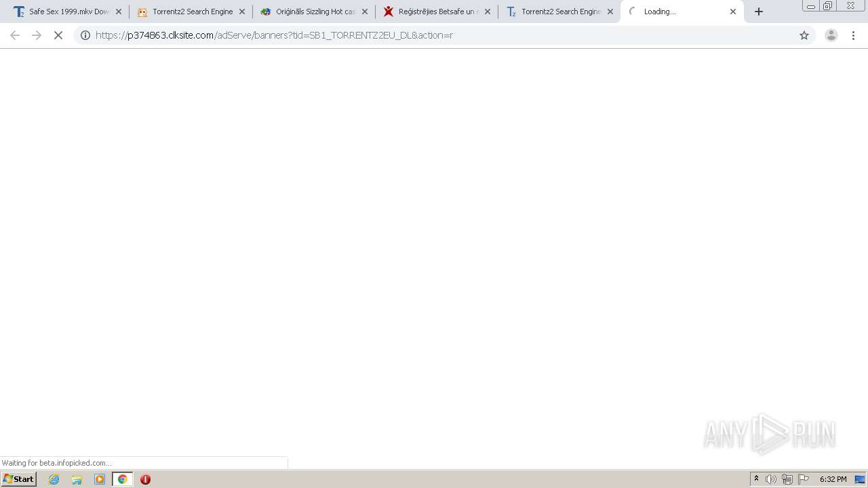
Task: Open the volume control icon
Action: 771,479
